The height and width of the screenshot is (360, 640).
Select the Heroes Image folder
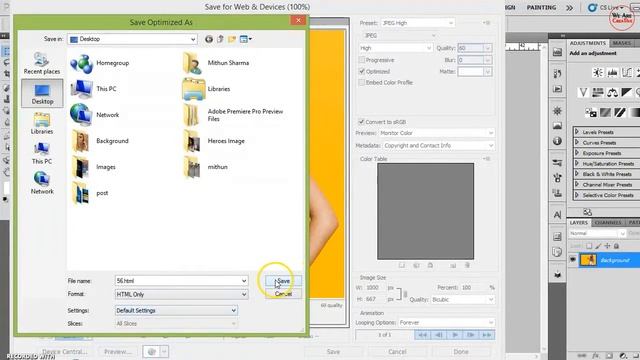(x=214, y=141)
